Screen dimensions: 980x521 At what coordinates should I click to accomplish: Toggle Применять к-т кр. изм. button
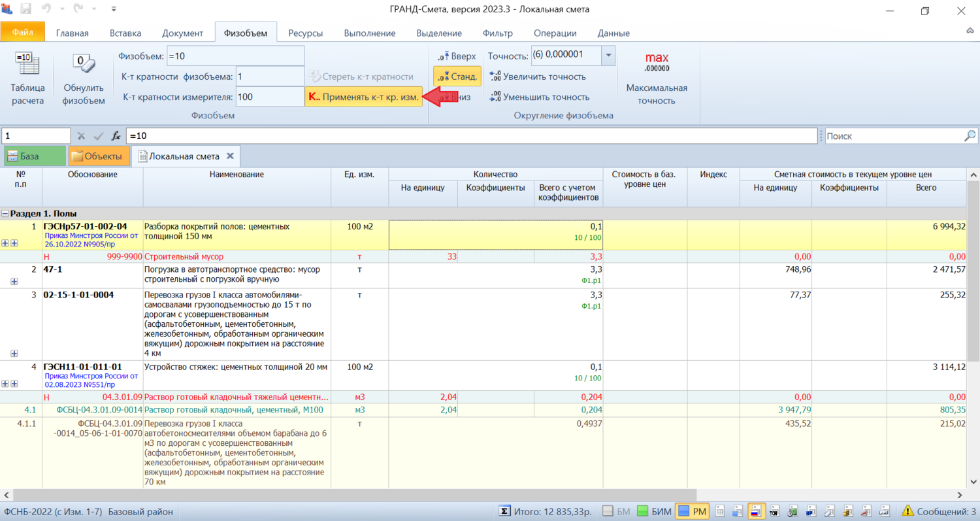[363, 97]
